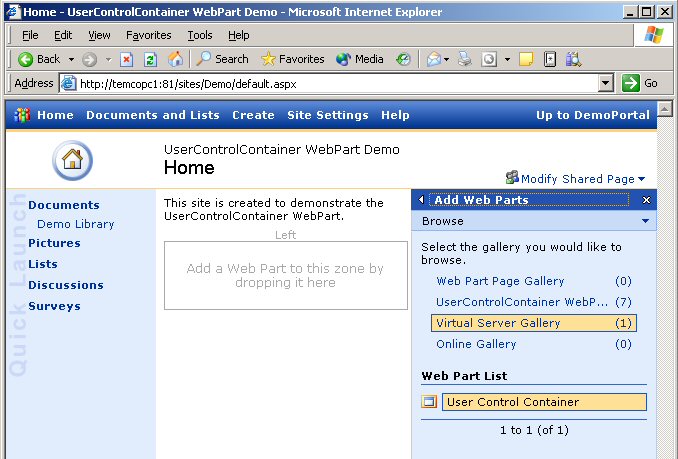Expand the Edit button dropdown arrow

point(507,59)
